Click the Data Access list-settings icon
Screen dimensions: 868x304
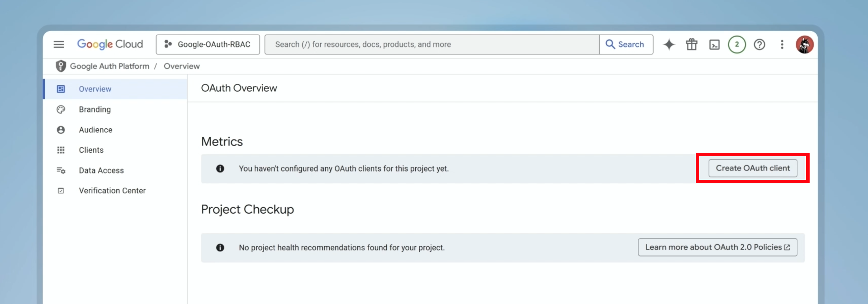coord(61,170)
